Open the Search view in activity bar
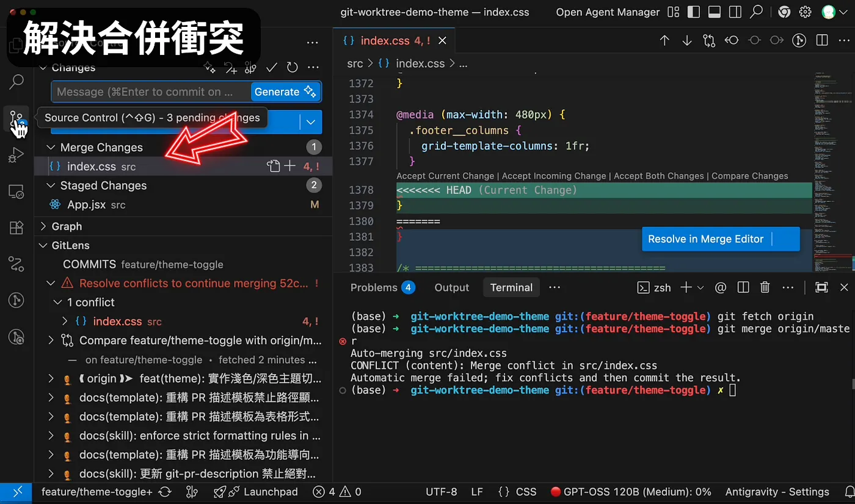The image size is (855, 504). [16, 81]
